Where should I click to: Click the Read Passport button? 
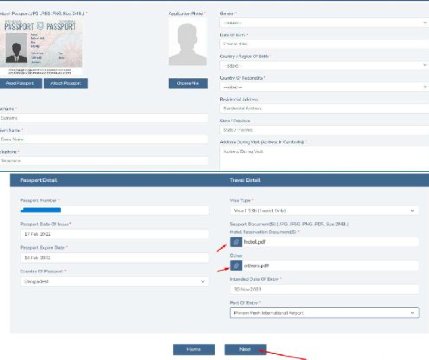click(x=21, y=83)
